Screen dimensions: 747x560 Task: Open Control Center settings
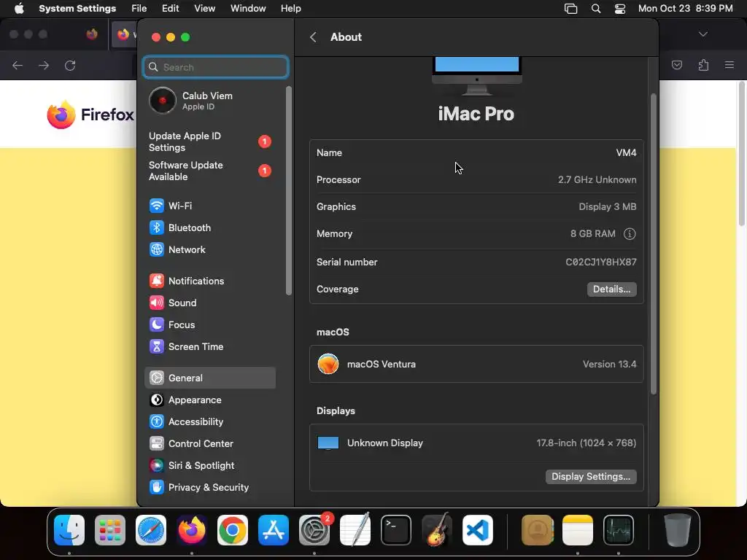point(209,444)
